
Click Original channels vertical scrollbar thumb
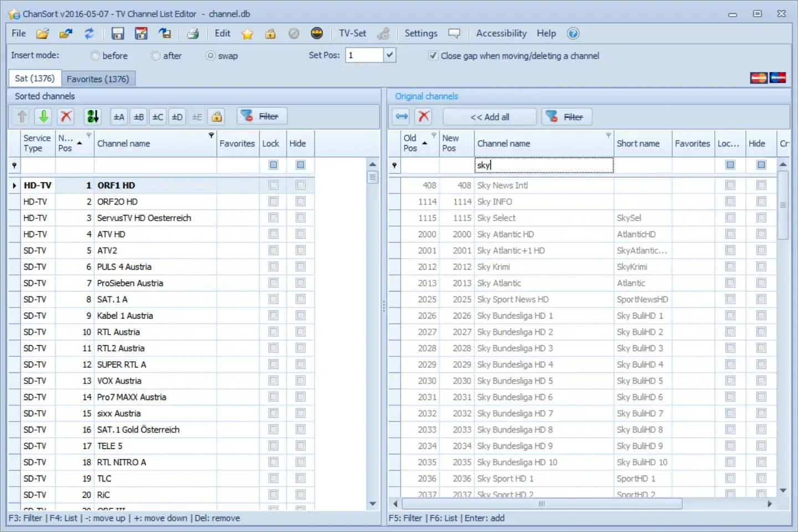coord(783,205)
